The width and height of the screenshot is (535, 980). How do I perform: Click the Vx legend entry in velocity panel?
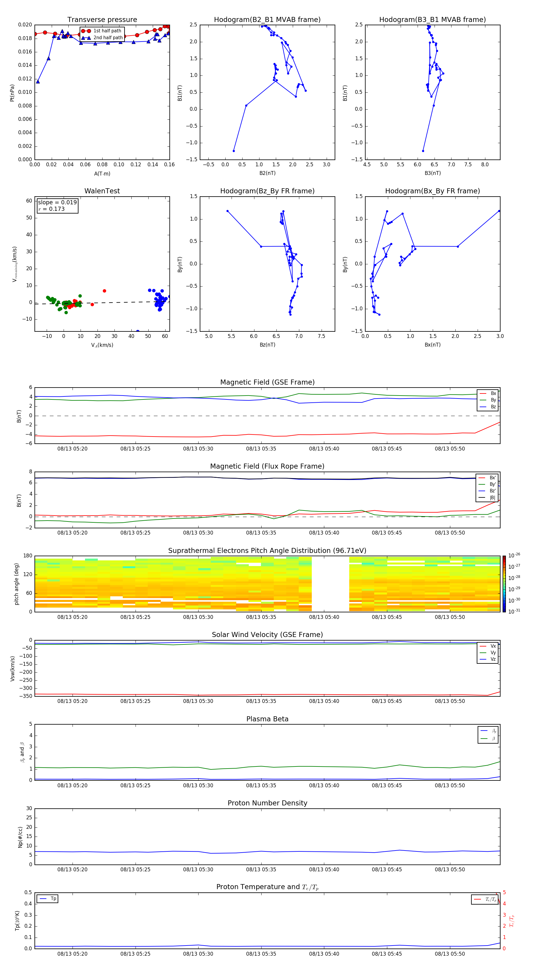488,646
